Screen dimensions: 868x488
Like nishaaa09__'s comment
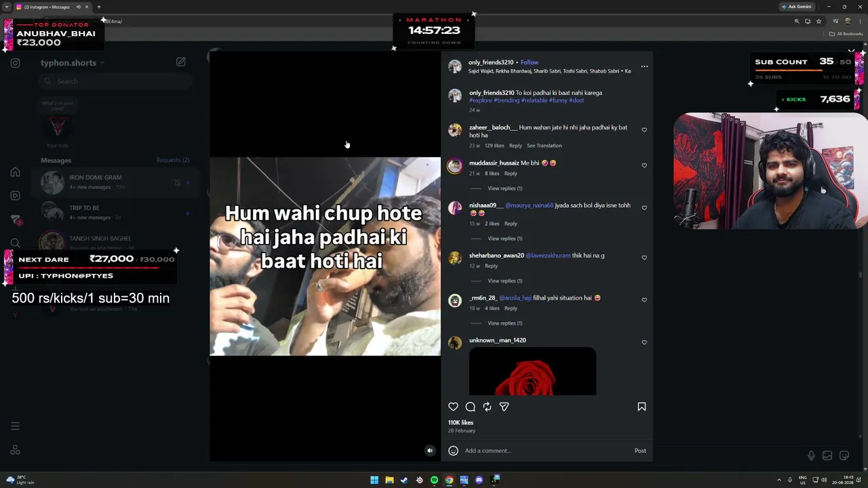(644, 208)
